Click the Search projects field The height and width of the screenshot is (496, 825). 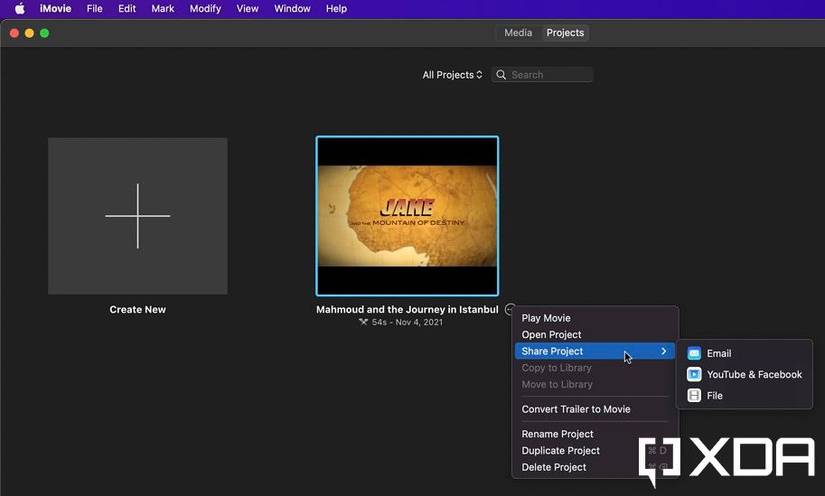tap(542, 75)
